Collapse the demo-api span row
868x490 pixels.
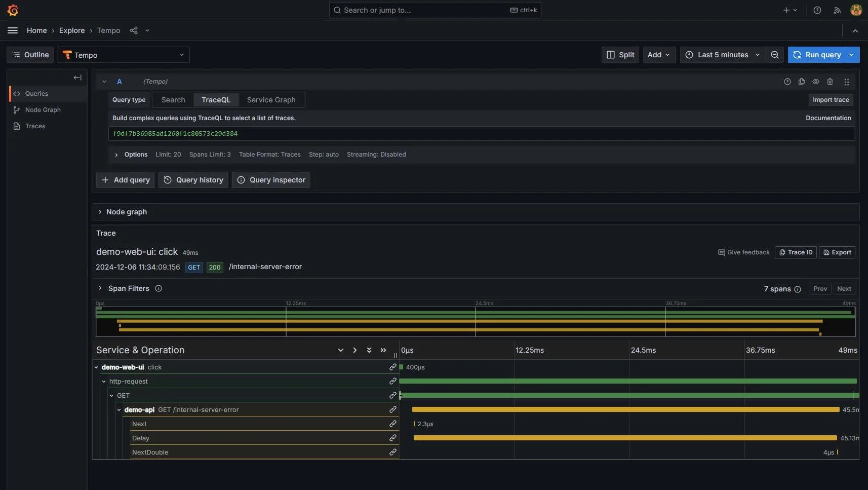120,410
